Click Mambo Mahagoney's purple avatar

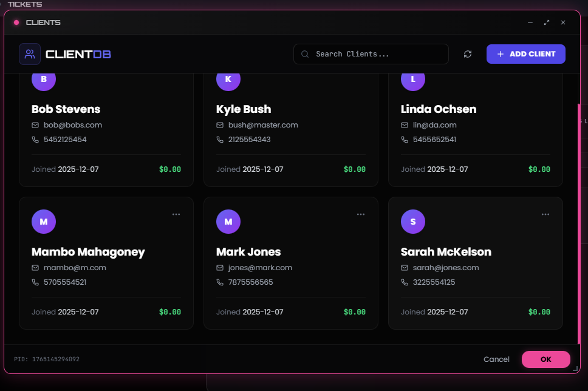point(44,222)
